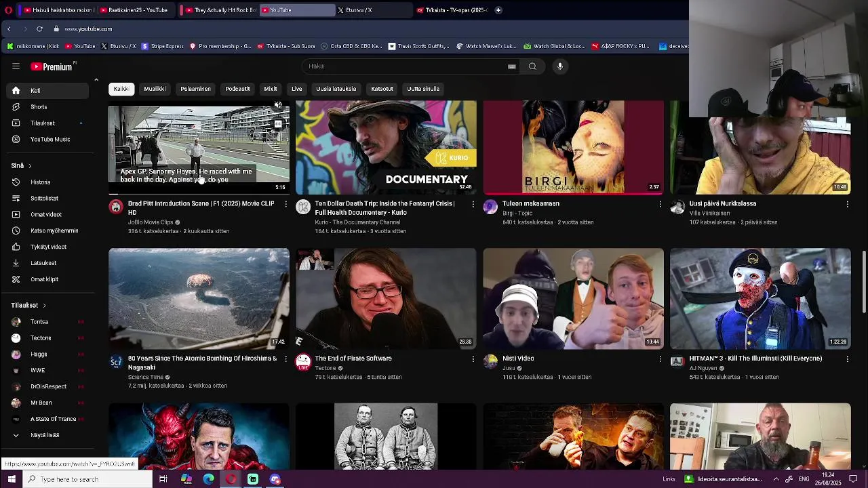Viewport: 868px width, 488px height.
Task: Open YouTube Music from the sidebar
Action: (47, 140)
